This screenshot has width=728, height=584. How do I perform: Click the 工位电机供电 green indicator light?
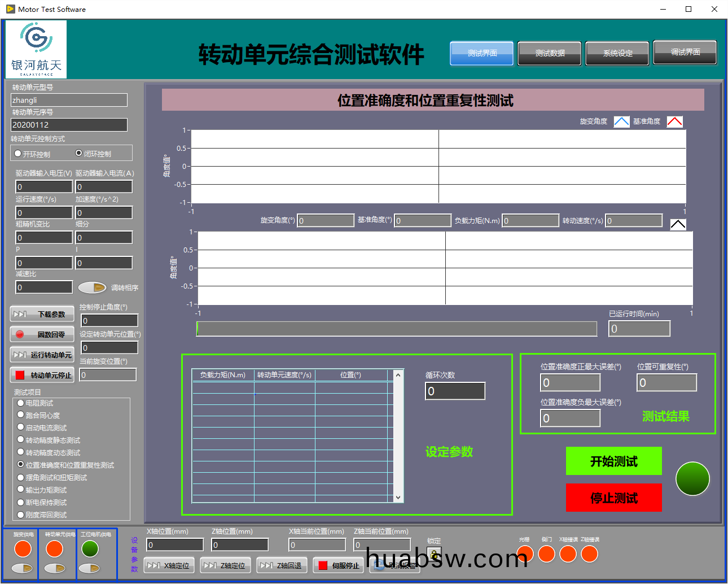point(90,548)
